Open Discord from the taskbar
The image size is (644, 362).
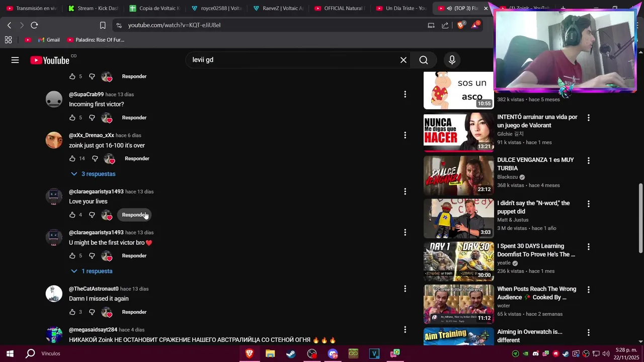[333, 353]
